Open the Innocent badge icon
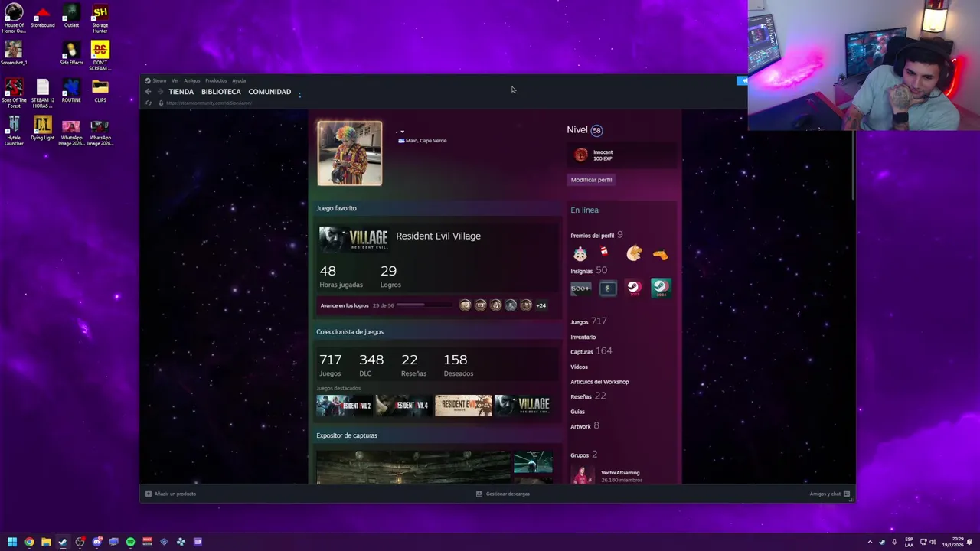The image size is (980, 551). point(581,155)
